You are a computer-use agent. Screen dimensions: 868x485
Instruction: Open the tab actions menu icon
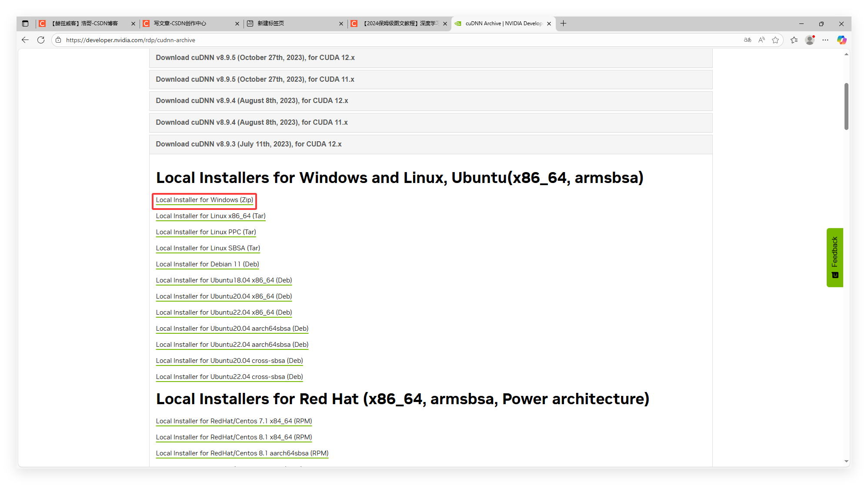(x=25, y=23)
